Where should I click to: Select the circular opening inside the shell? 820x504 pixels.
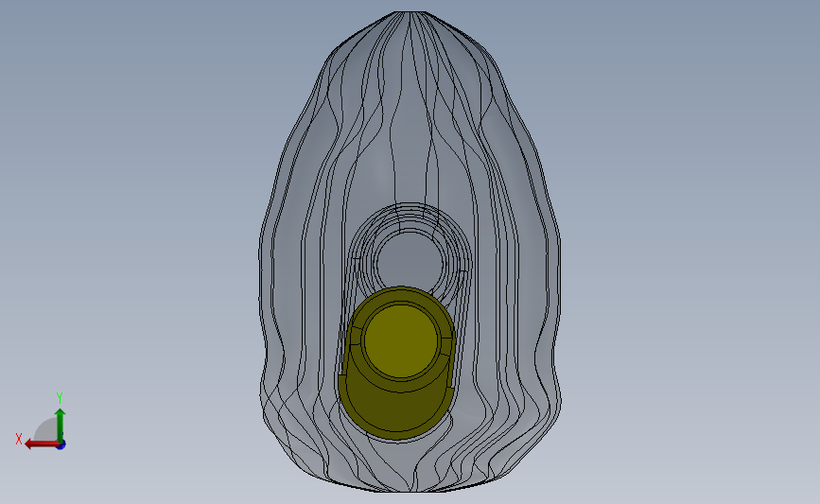tap(410, 263)
